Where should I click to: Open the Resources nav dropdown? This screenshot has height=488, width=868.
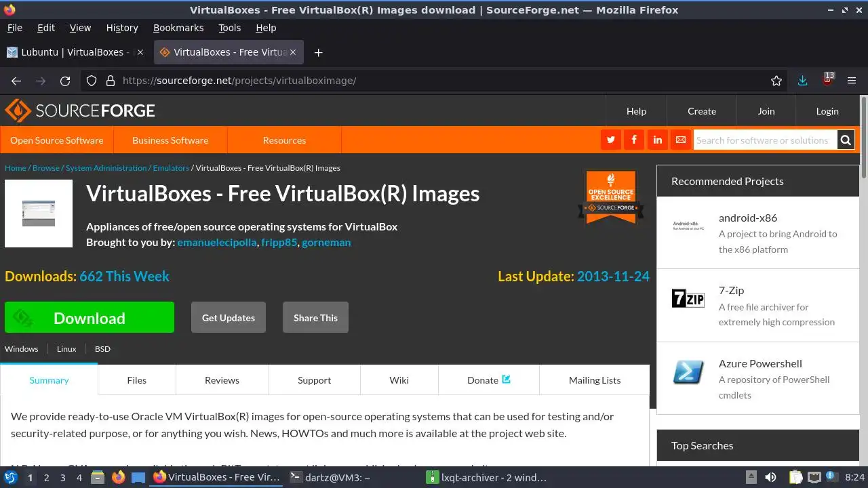(284, 140)
